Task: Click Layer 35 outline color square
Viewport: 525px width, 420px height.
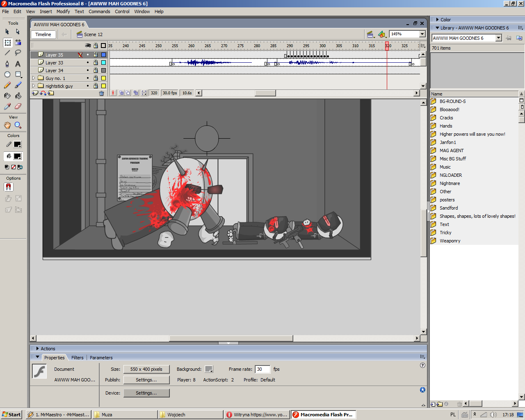Action: pos(104,55)
